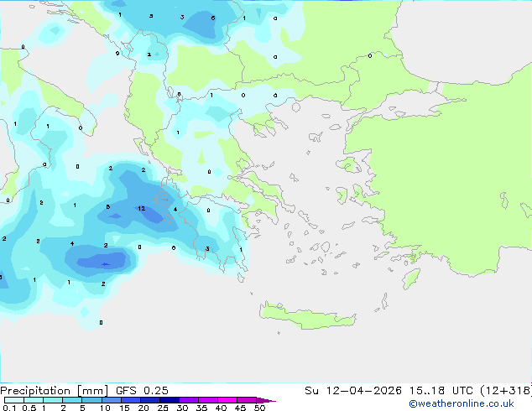532x411 pixels.
Task: Select the 35–40 mm legend color swatch
Action: [208, 400]
